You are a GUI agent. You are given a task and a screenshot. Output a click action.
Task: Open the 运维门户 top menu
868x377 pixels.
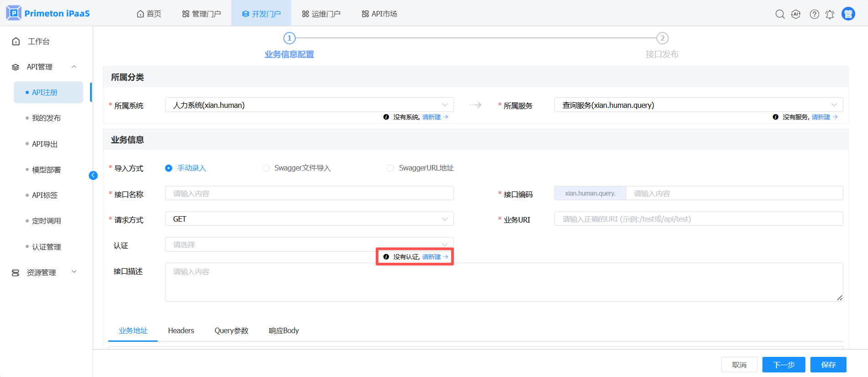tap(321, 14)
